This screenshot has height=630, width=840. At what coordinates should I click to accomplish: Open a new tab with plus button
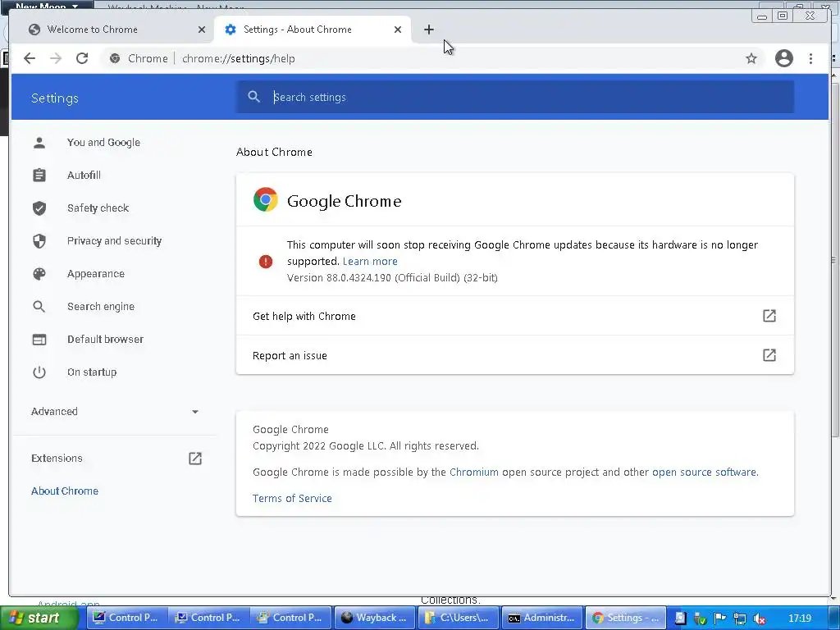coord(428,30)
